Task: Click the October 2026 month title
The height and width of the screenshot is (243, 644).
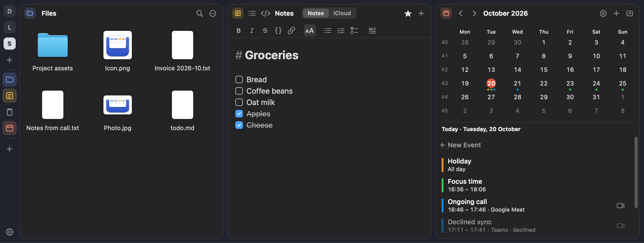Action: point(505,13)
